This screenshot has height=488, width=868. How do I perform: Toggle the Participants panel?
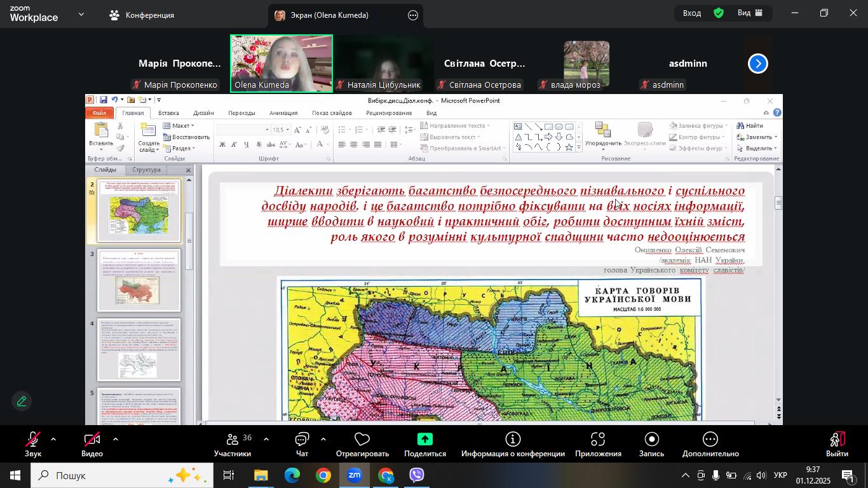tap(233, 445)
